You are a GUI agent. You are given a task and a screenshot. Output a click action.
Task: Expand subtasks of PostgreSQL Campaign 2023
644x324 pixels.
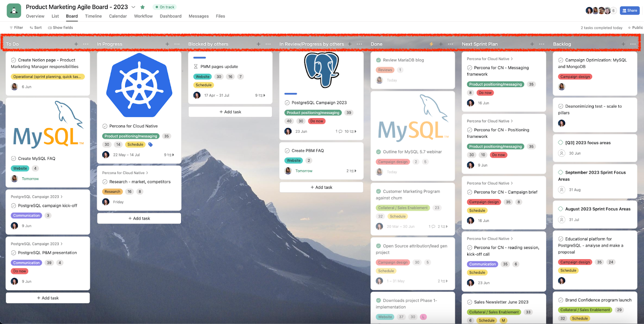[x=351, y=131]
